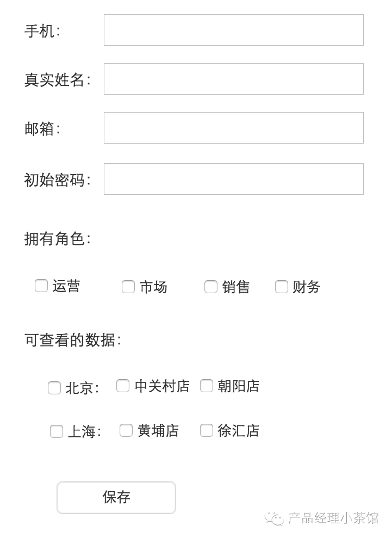Enable the 朝阳店 store checkbox

pos(207,385)
